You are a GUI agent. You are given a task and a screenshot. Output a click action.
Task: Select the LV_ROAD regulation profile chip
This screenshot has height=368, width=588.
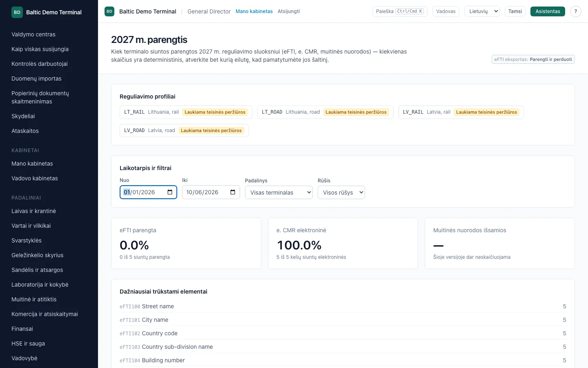(184, 130)
